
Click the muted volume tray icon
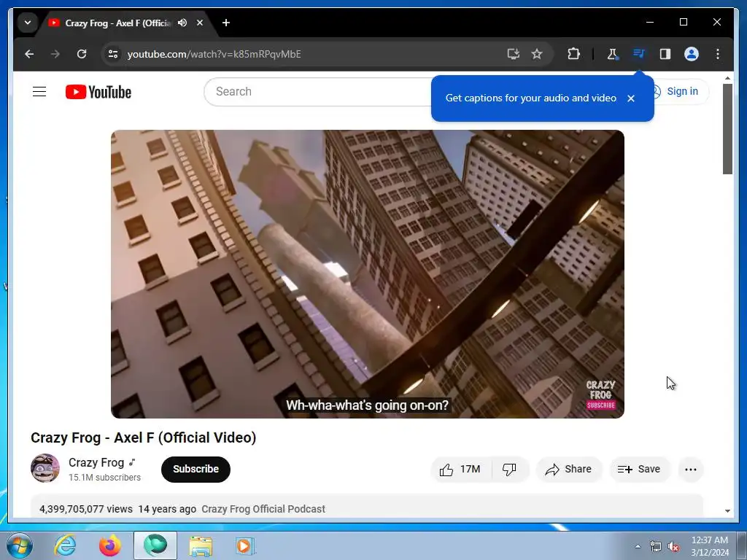coord(673,547)
